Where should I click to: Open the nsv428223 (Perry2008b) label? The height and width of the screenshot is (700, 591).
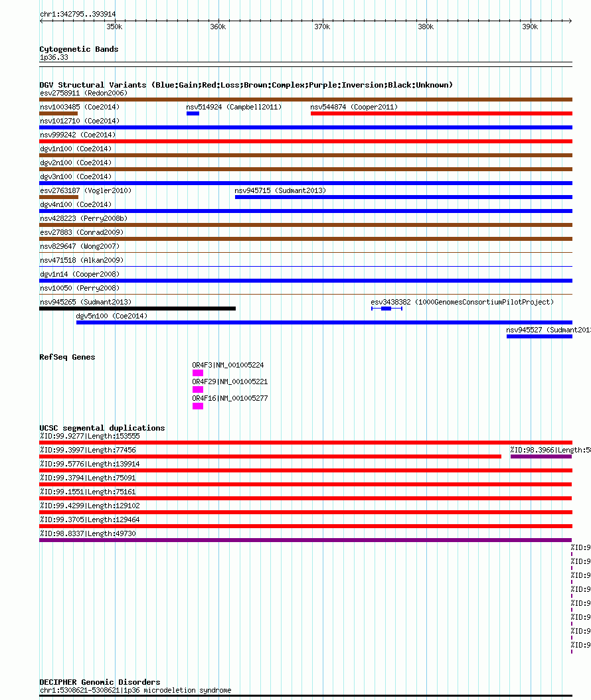point(84,218)
